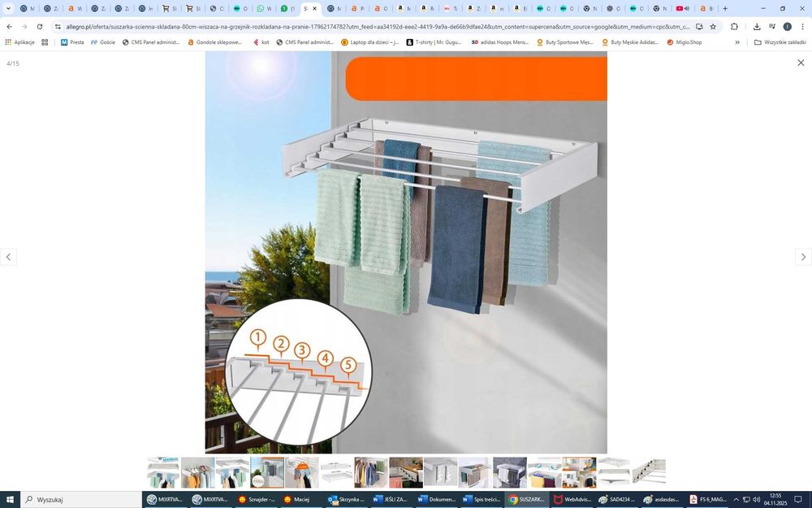Image resolution: width=812 pixels, height=508 pixels.
Task: Open the FS 6_MAG PDF taskbar item
Action: point(708,500)
